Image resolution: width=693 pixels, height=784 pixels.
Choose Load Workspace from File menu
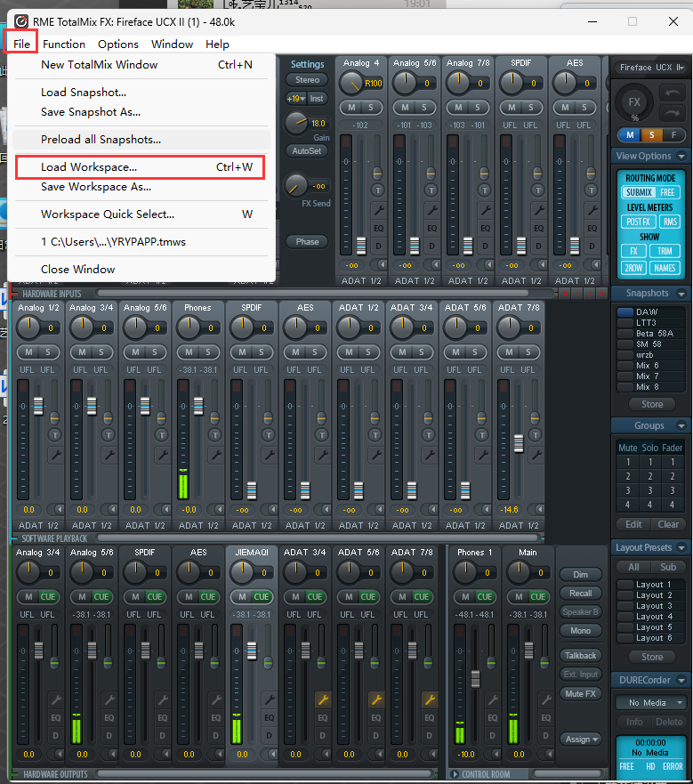(141, 167)
